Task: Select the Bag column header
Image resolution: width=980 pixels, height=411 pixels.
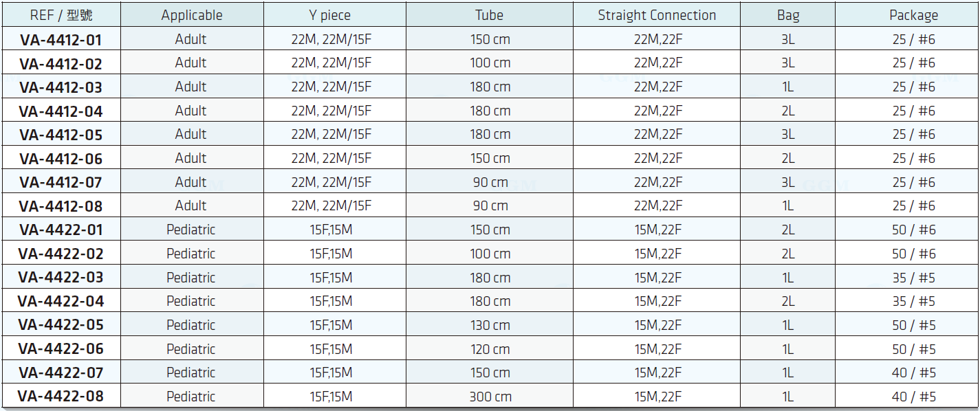Action: pyautogui.click(x=788, y=15)
